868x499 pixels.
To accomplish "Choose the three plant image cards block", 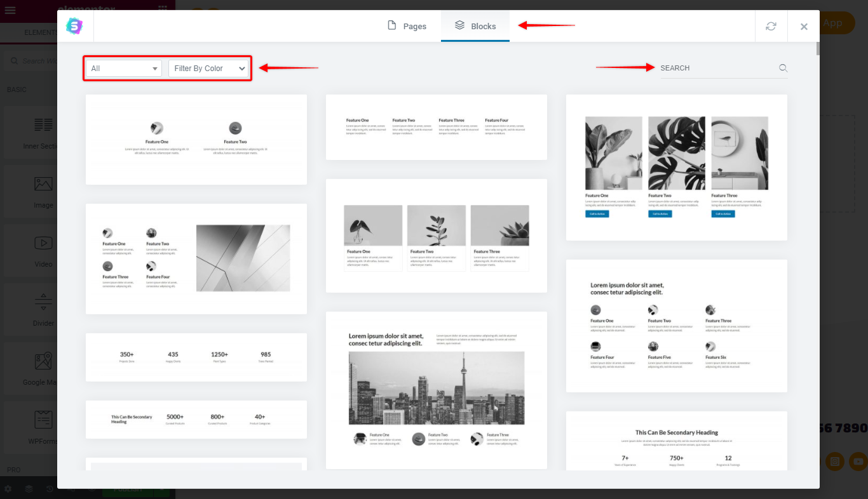I will point(437,236).
